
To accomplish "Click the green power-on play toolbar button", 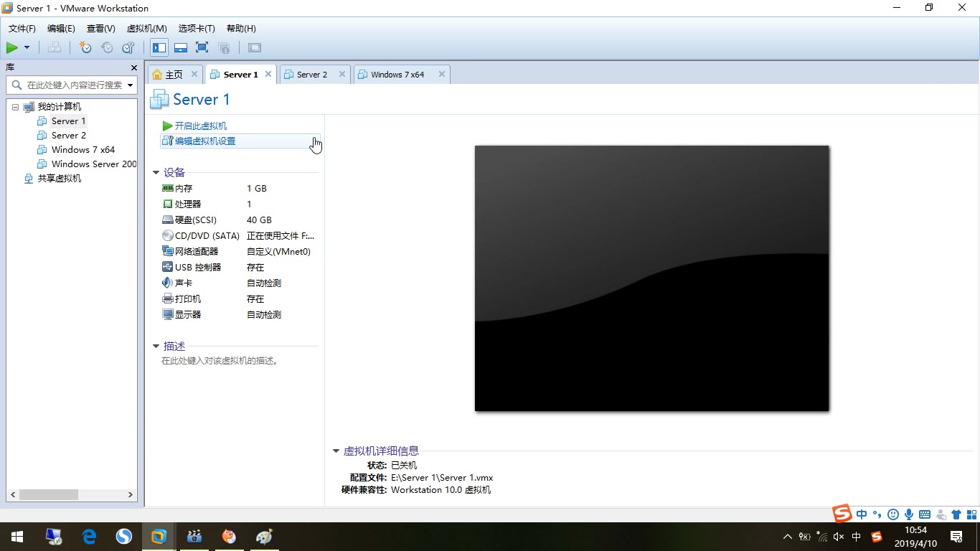I will pyautogui.click(x=12, y=48).
